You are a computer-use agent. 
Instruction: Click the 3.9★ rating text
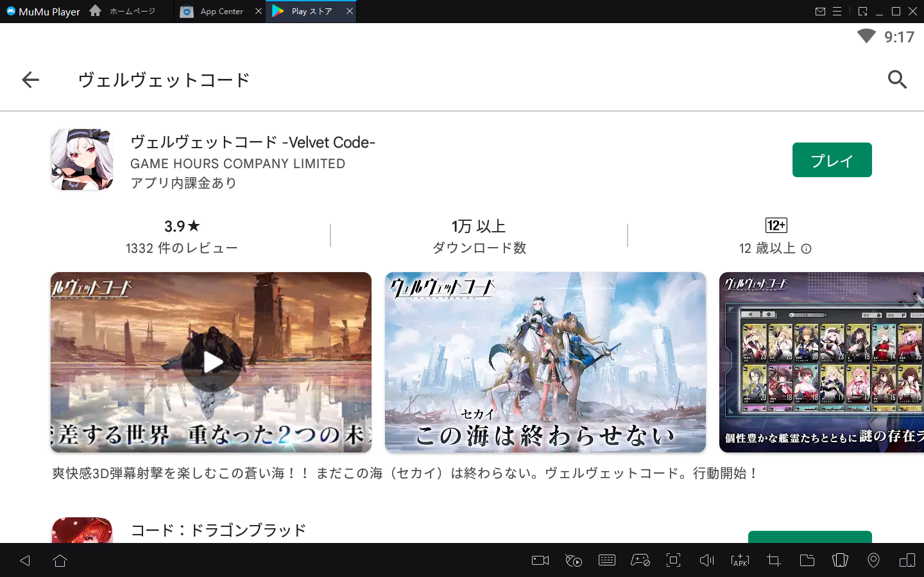[x=182, y=226]
